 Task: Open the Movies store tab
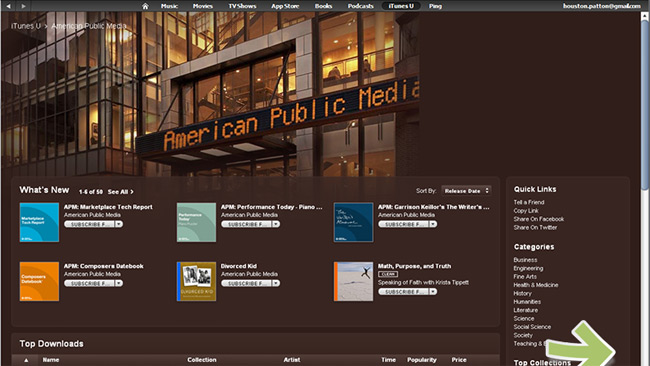203,6
